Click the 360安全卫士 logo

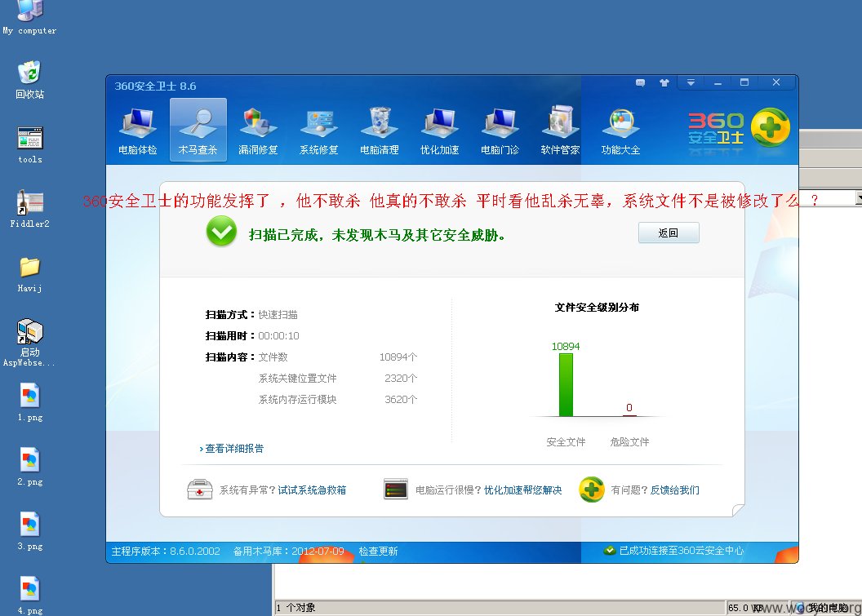739,128
